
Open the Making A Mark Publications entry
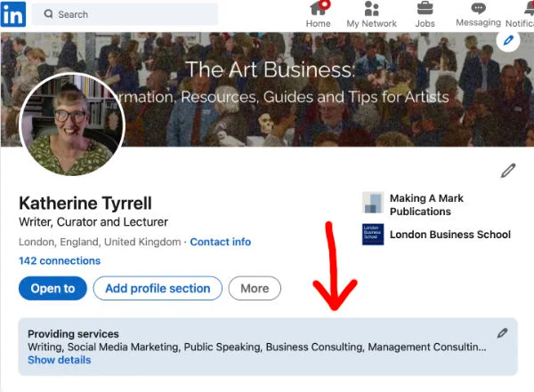(x=425, y=204)
